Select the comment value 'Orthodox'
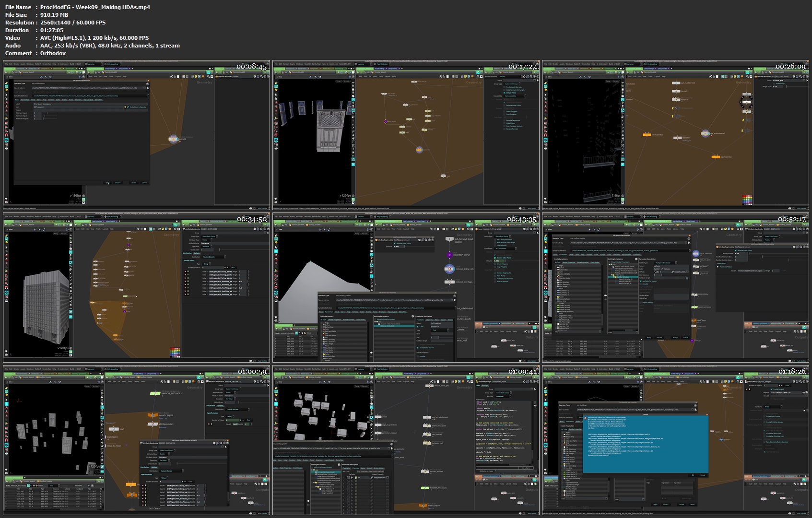Image resolution: width=812 pixels, height=518 pixels. (53, 53)
